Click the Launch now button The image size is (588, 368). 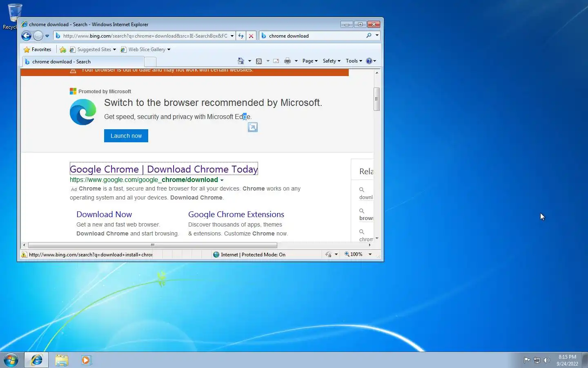[x=126, y=136]
